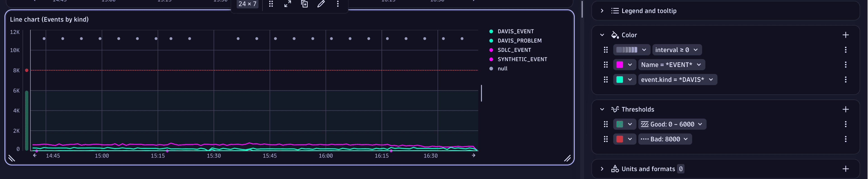Image resolution: width=868 pixels, height=179 pixels.
Task: Expand tile to fullscreen with the arrows icon
Action: tap(288, 4)
